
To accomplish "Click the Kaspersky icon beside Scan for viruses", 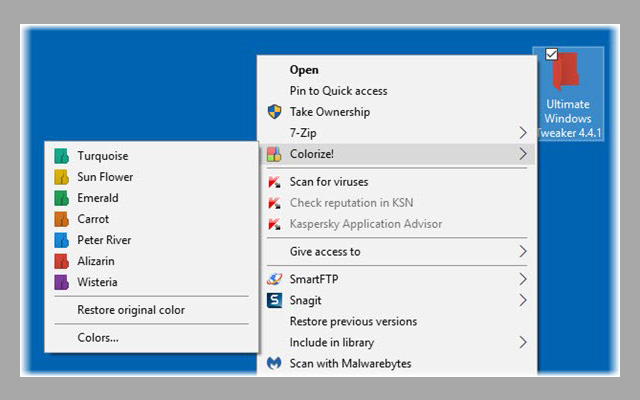I will [274, 182].
